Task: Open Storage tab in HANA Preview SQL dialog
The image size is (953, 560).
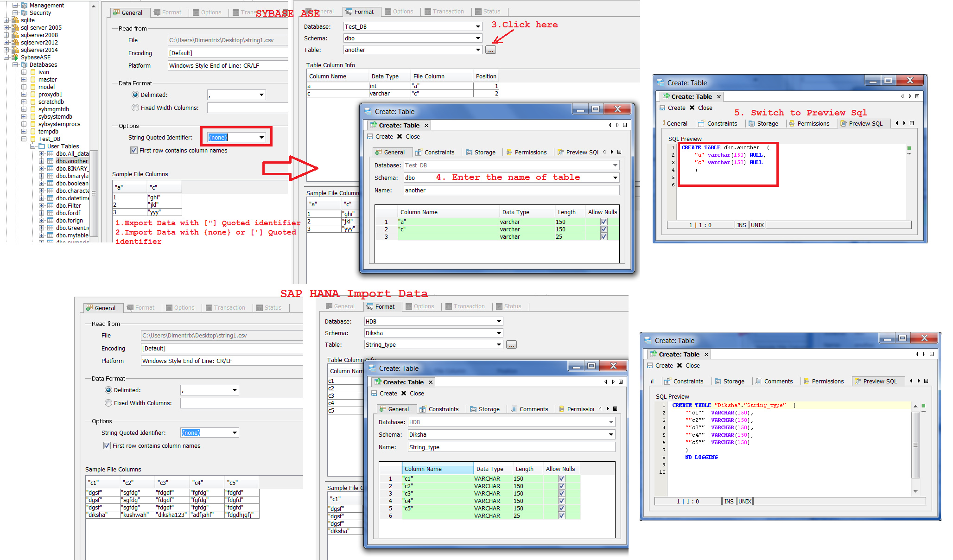Action: 730,382
